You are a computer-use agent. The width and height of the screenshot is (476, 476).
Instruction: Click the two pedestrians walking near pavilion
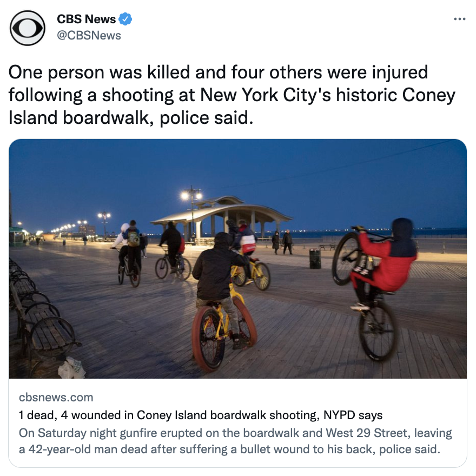(282, 242)
